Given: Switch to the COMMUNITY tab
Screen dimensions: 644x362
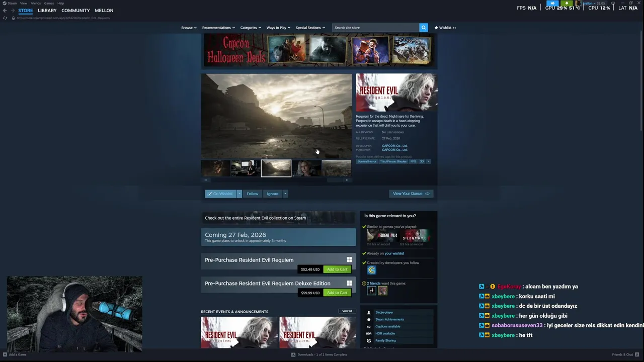Looking at the screenshot, I should (x=75, y=11).
